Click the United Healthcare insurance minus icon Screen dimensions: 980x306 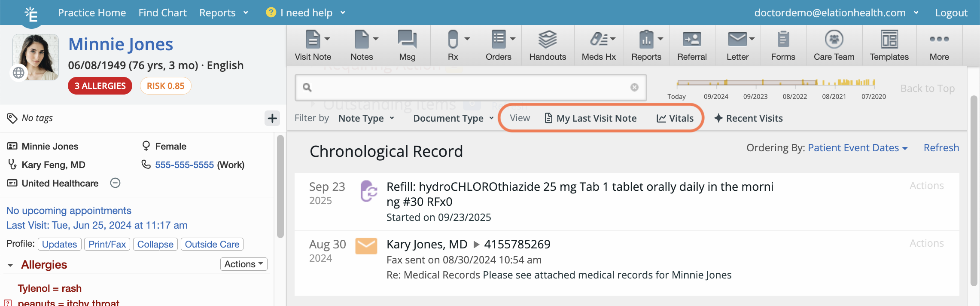[115, 183]
